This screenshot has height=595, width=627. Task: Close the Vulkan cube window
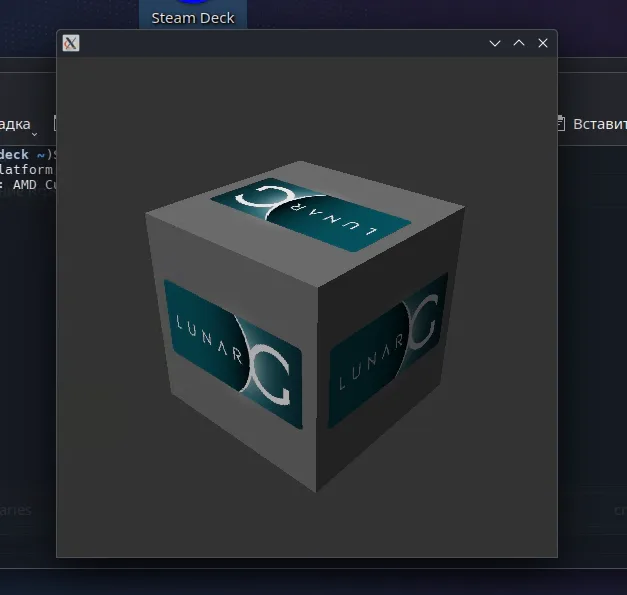(543, 43)
